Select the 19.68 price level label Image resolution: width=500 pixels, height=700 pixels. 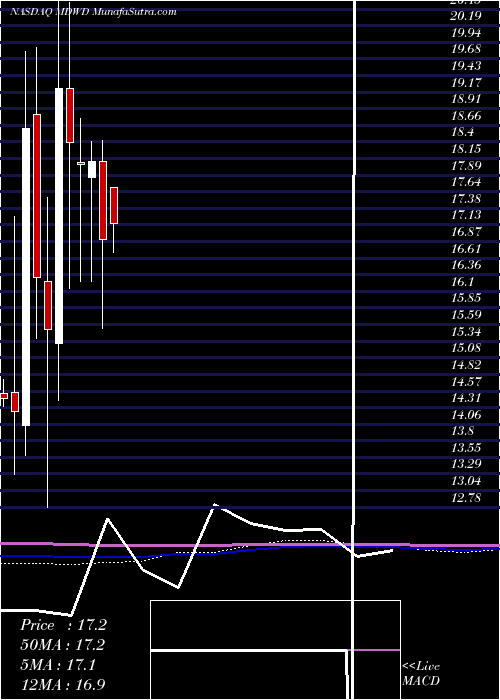pos(467,50)
